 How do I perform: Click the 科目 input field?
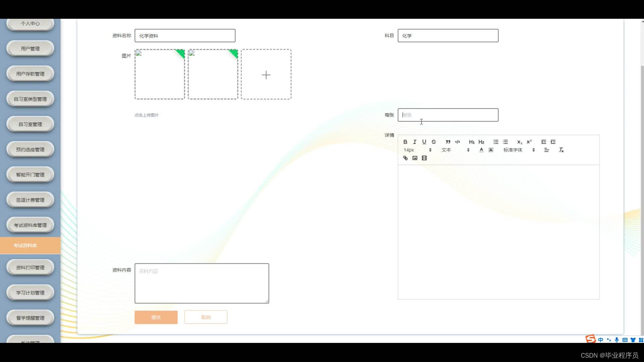[x=448, y=36]
